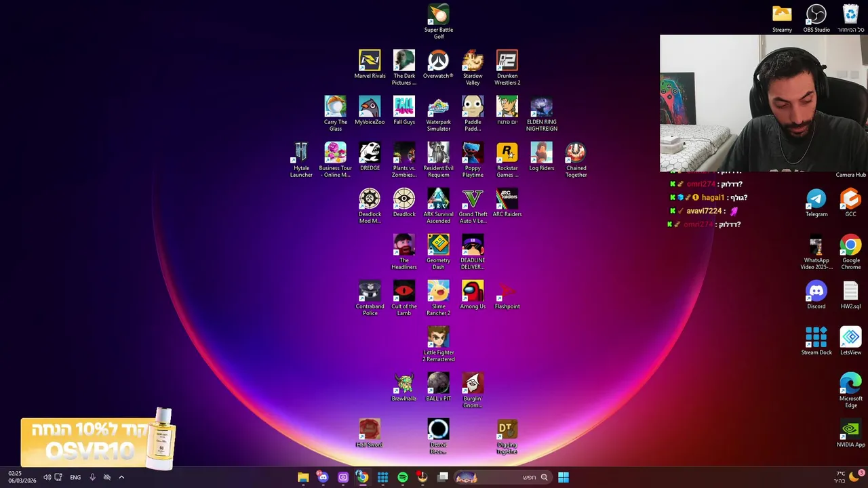
Task: Open the Half Sword shortcut
Action: tap(370, 433)
